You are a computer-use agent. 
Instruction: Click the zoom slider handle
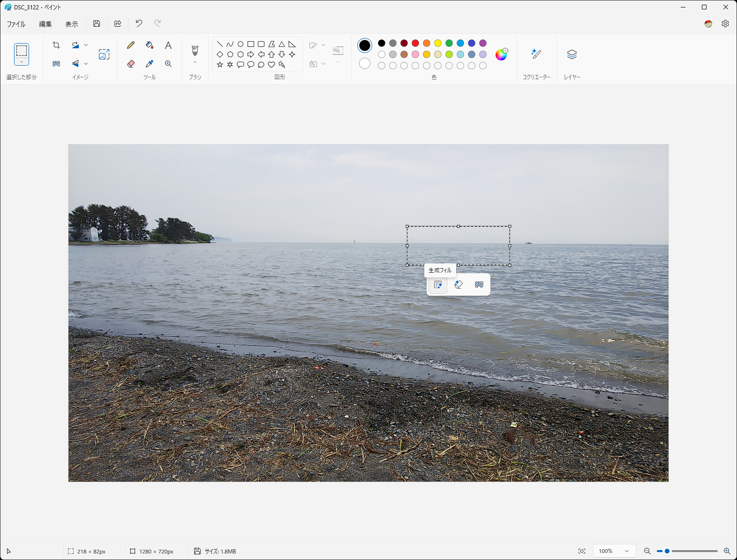(667, 551)
